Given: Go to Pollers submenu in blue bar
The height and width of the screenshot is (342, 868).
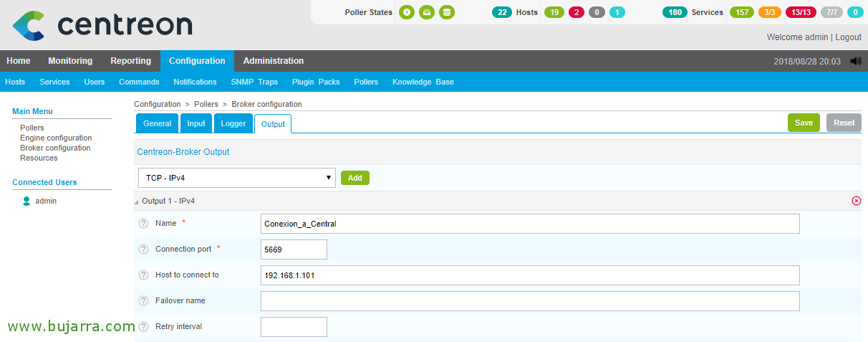Looking at the screenshot, I should point(366,82).
